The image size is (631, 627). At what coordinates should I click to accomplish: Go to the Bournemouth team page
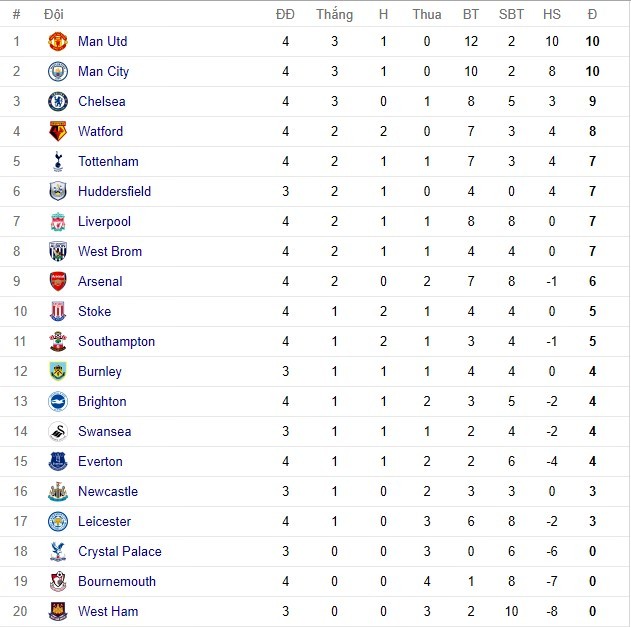(x=117, y=581)
